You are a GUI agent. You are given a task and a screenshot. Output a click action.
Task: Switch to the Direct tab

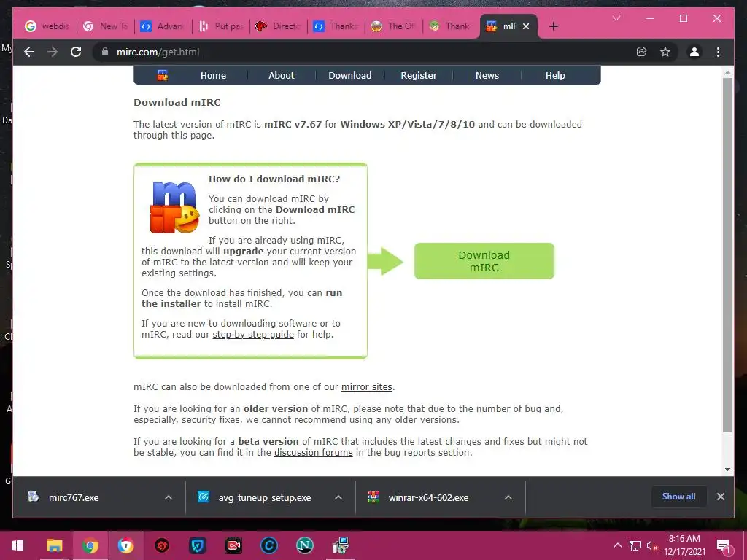[x=278, y=26]
